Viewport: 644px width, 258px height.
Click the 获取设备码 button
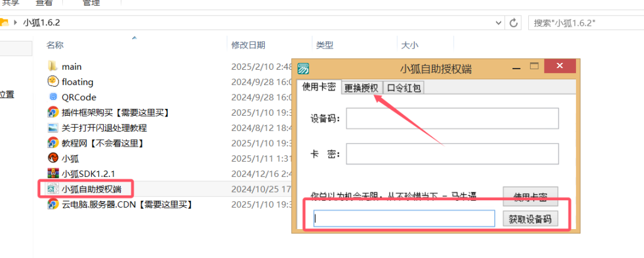(530, 218)
